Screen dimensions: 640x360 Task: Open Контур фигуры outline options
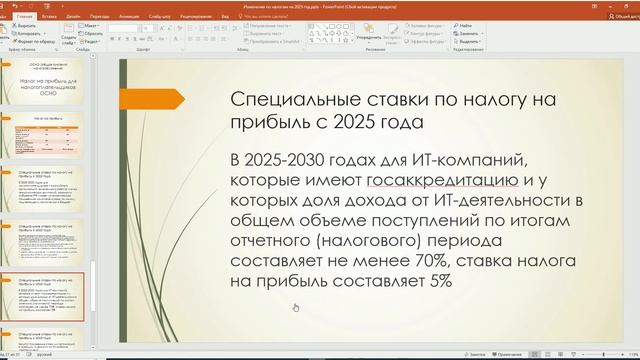(424, 33)
